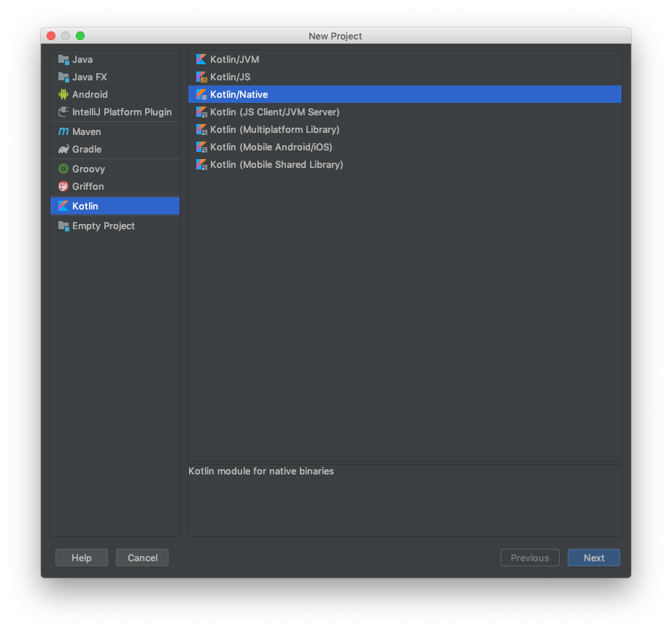Select Griffon project category

[115, 187]
